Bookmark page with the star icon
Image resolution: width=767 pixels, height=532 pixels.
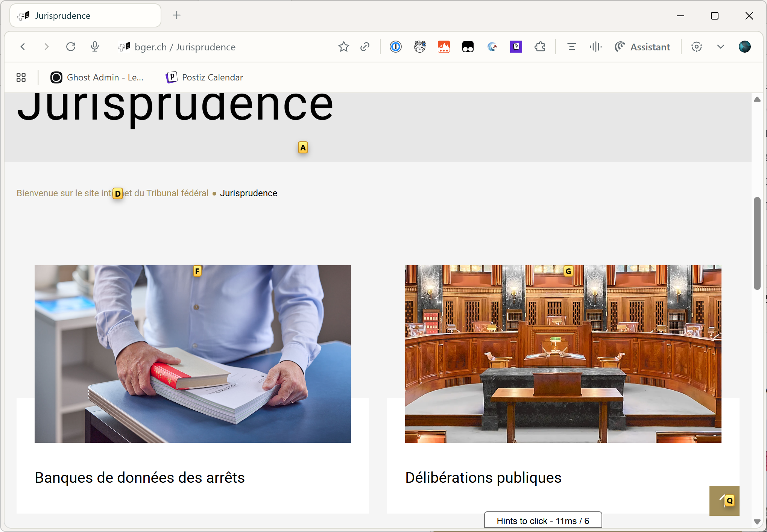click(x=343, y=47)
